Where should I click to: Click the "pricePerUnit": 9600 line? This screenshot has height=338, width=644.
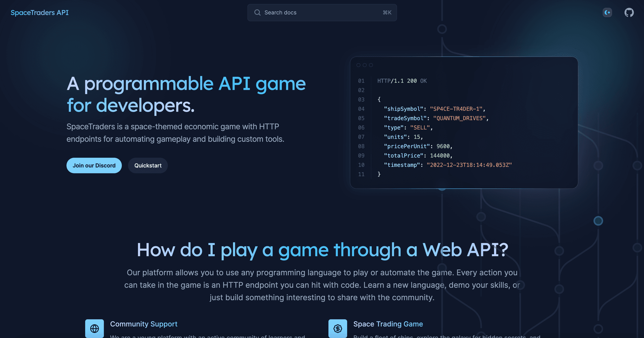coord(418,146)
